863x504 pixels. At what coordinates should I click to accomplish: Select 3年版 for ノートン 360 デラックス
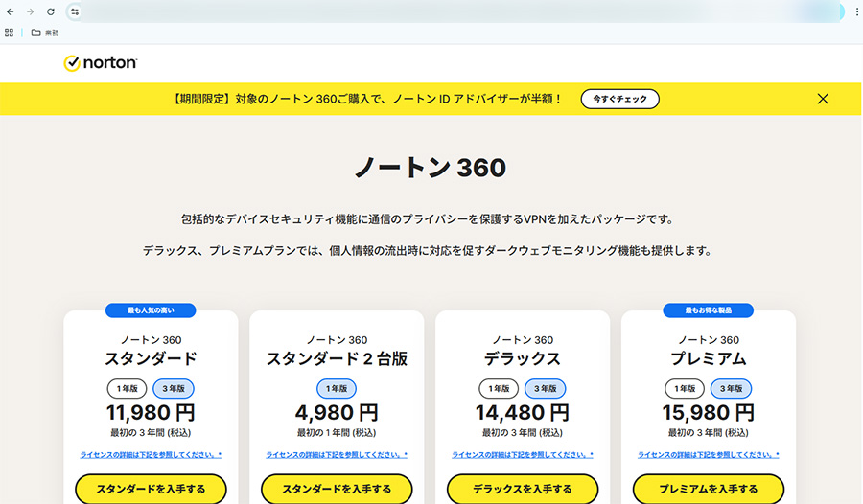[545, 388]
